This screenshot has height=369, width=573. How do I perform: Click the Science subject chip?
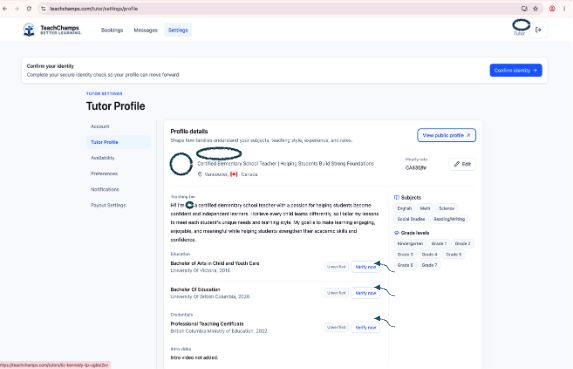[446, 208]
